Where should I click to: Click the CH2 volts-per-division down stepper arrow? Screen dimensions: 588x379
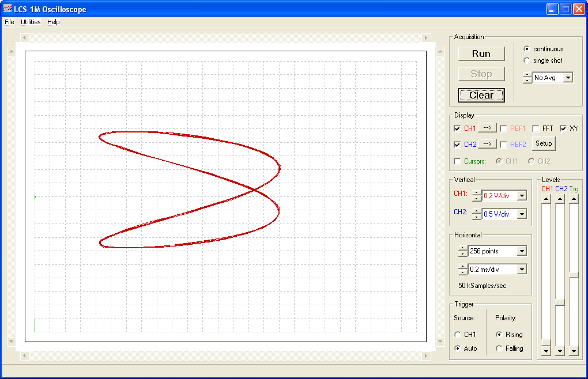click(x=477, y=217)
